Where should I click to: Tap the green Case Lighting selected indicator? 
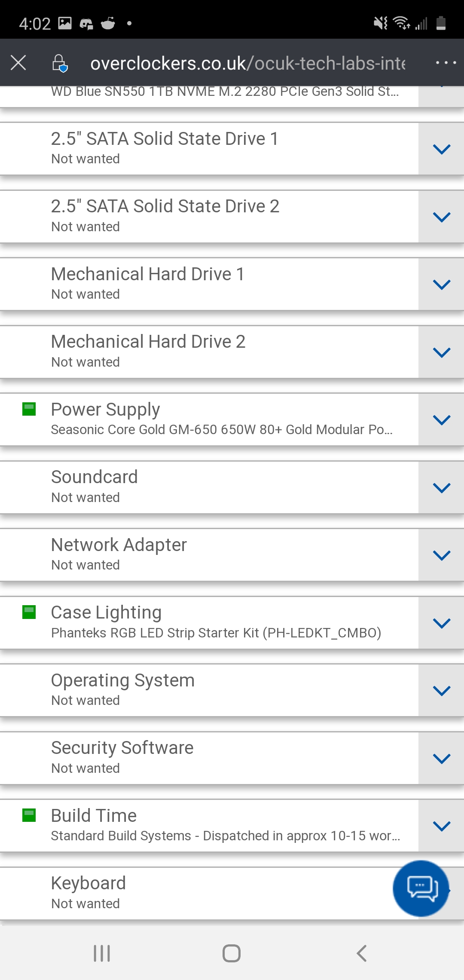29,612
